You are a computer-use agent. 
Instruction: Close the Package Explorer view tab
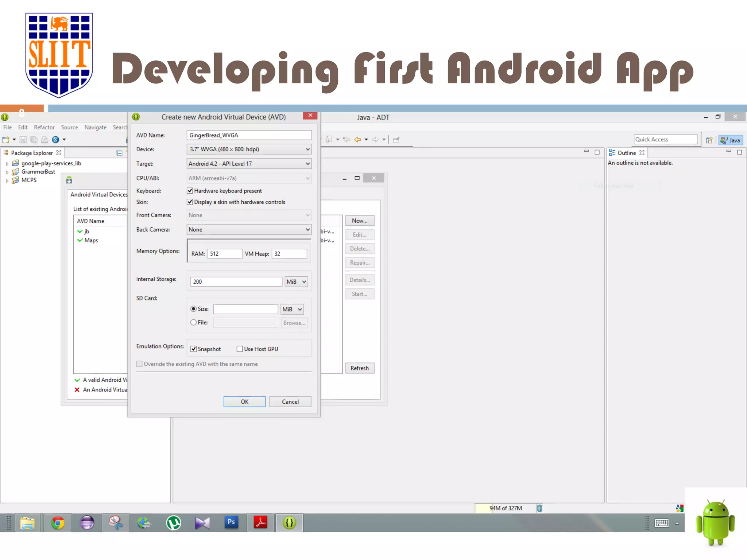click(x=59, y=153)
